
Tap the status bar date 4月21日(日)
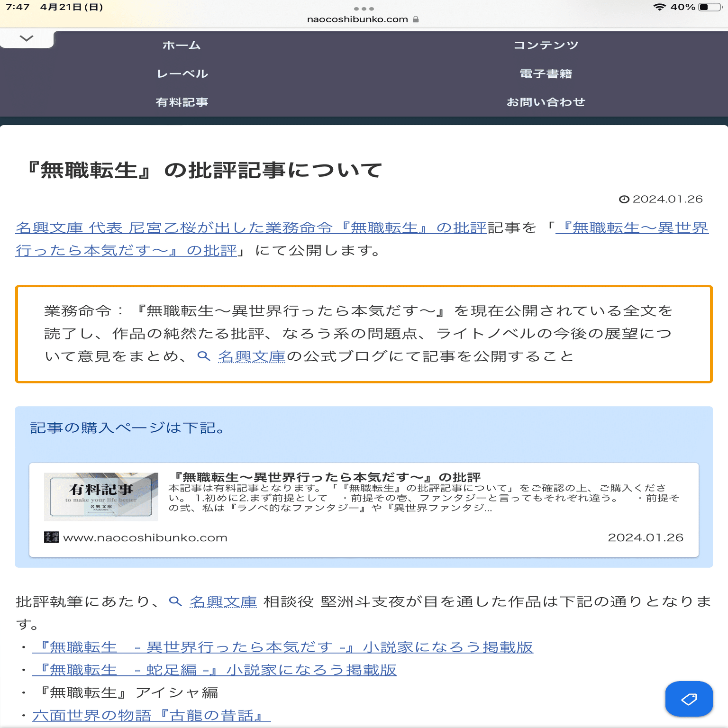[x=72, y=7]
